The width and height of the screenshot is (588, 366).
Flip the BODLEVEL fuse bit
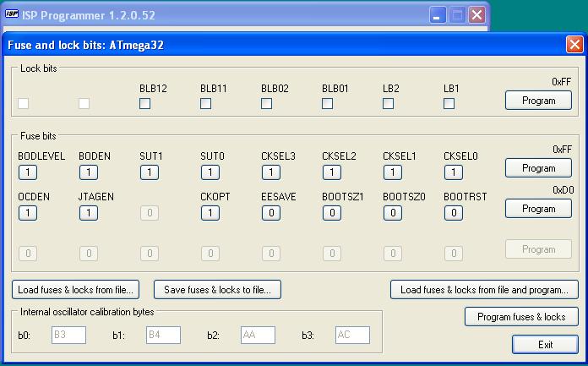click(x=28, y=172)
